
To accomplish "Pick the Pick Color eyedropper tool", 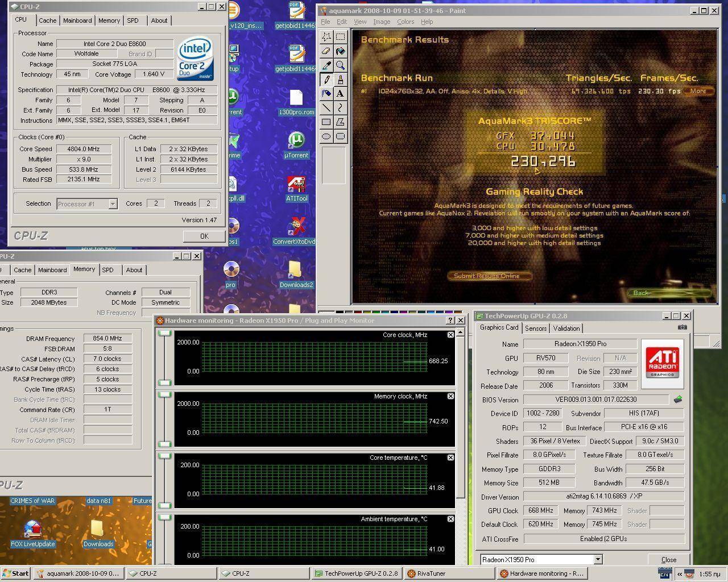I will (326, 65).
